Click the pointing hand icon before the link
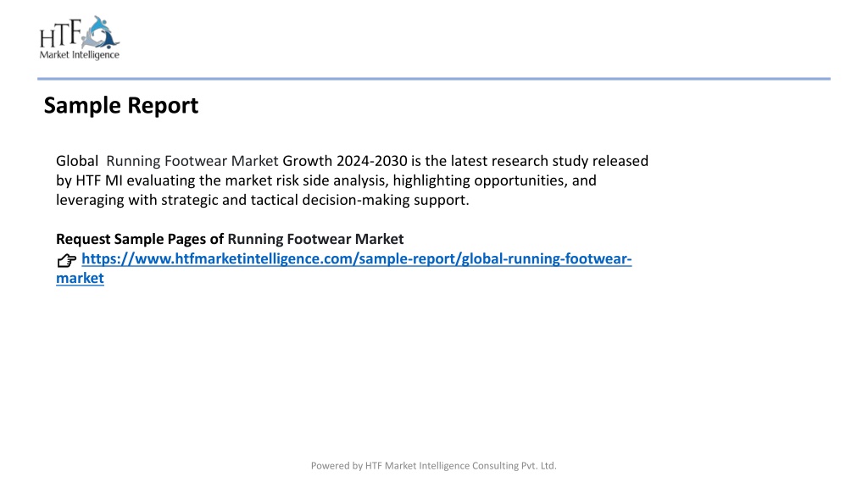 point(66,260)
